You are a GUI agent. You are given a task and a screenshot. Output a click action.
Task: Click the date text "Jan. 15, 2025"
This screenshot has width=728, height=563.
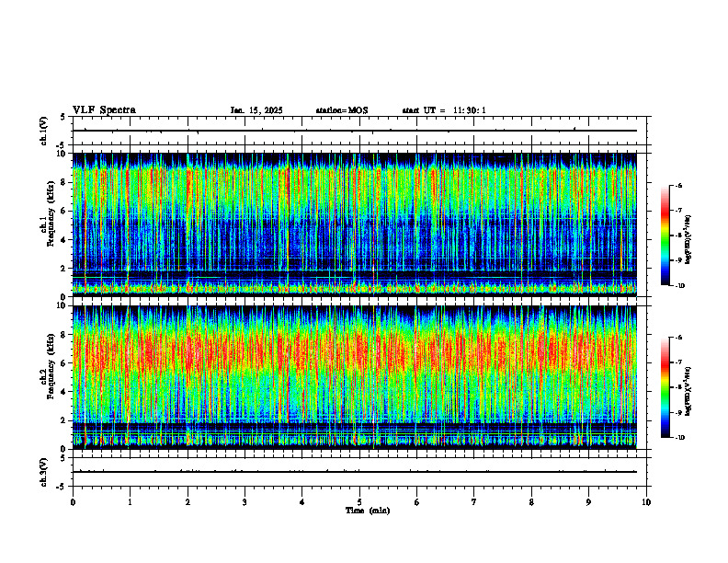click(x=256, y=110)
